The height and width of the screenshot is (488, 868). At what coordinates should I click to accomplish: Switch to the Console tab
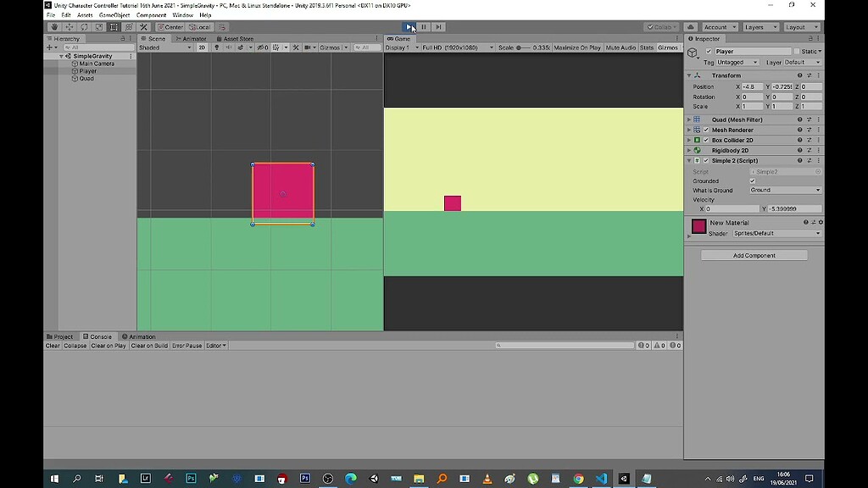tap(98, 335)
